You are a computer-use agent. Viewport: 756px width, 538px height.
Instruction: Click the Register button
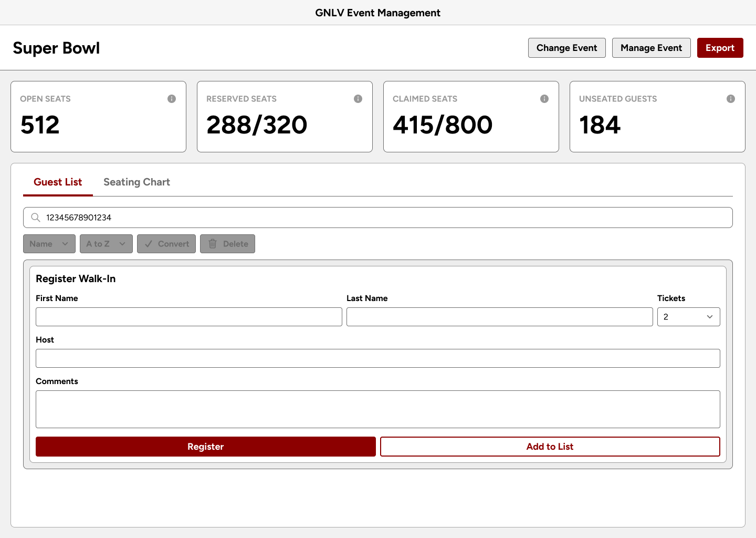coord(206,447)
